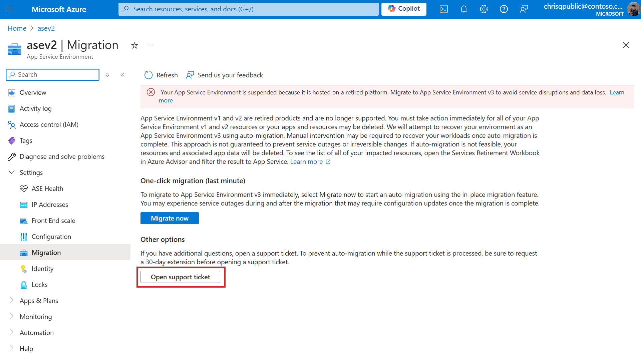
Task: Expand the Automation section
Action: (11, 332)
